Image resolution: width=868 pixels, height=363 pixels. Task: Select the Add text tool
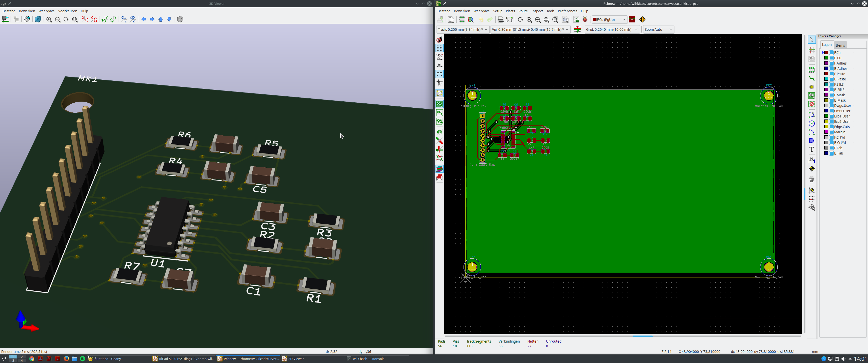coord(812,149)
